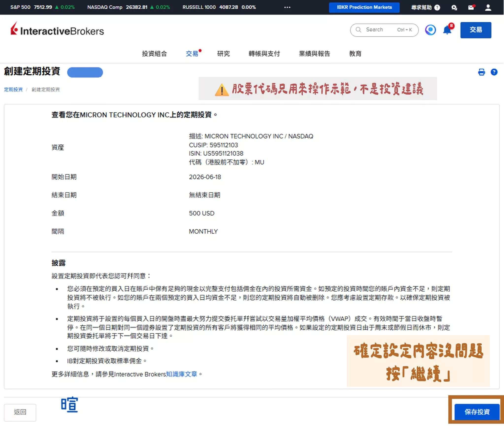This screenshot has height=427, width=504.
Task: Click the 500 USD amount value
Action: [x=202, y=213]
